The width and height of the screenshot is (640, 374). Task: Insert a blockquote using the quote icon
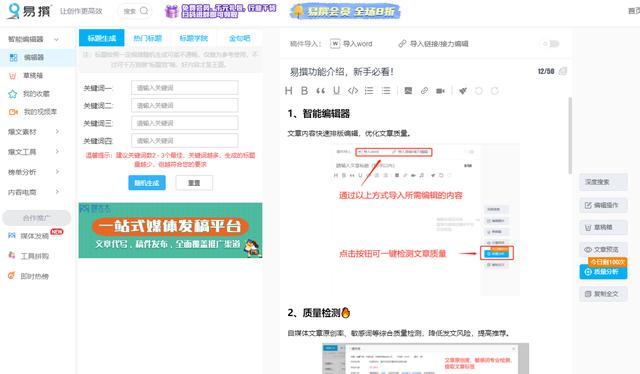tap(320, 91)
